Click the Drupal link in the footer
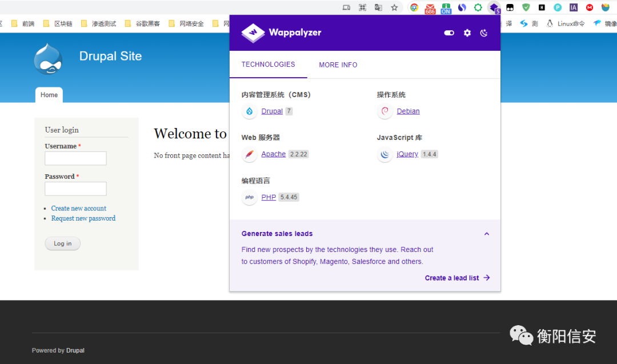This screenshot has width=617, height=364. (x=75, y=350)
